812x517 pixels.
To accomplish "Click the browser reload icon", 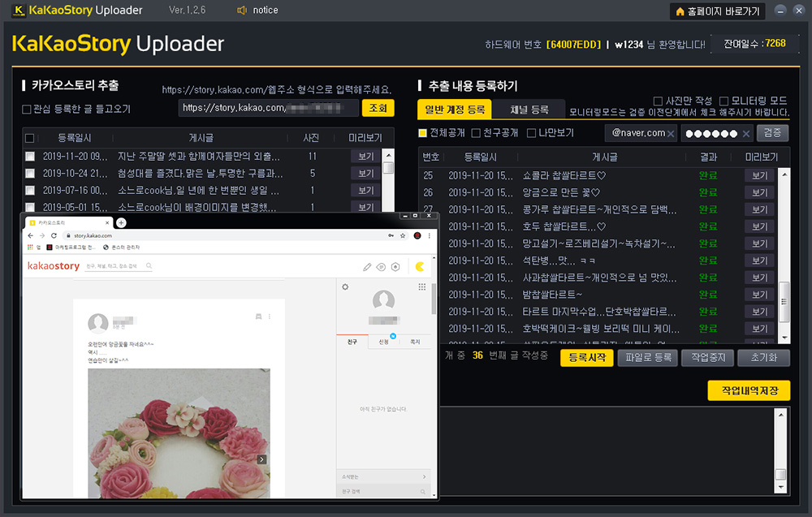I will pyautogui.click(x=54, y=235).
